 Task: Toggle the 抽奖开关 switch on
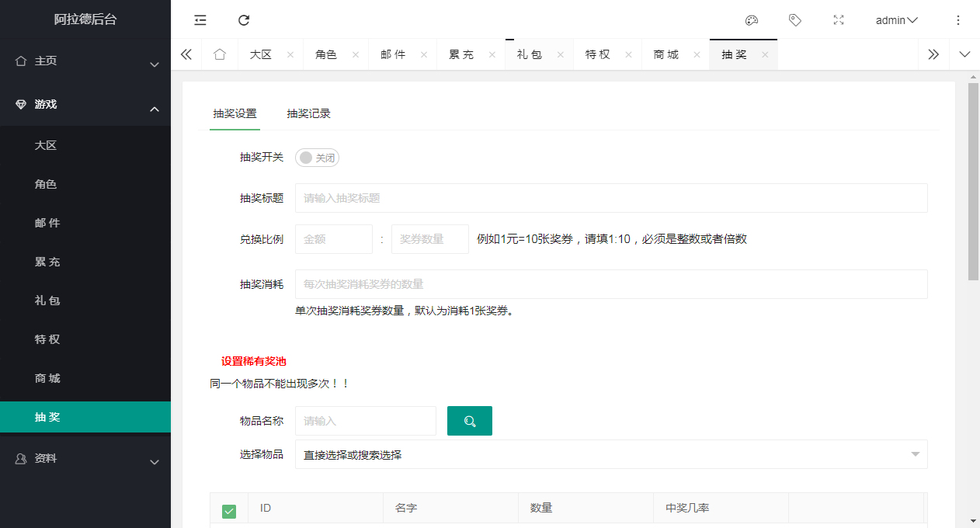(317, 158)
